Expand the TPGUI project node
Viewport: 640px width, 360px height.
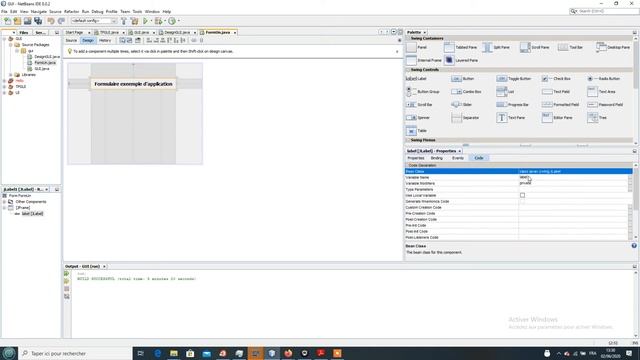click(x=4, y=87)
